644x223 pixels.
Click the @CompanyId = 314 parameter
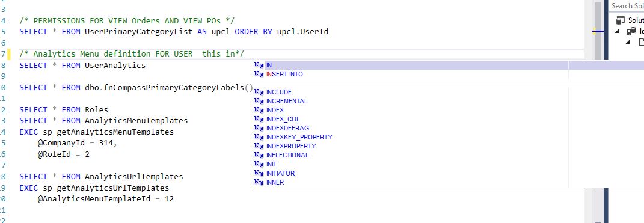click(x=78, y=143)
